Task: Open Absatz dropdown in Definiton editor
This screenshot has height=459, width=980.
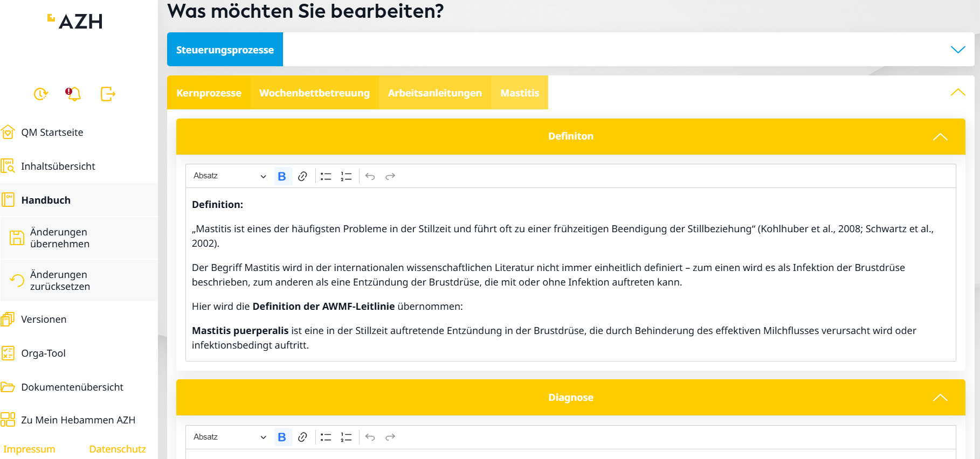Action: pyautogui.click(x=230, y=176)
